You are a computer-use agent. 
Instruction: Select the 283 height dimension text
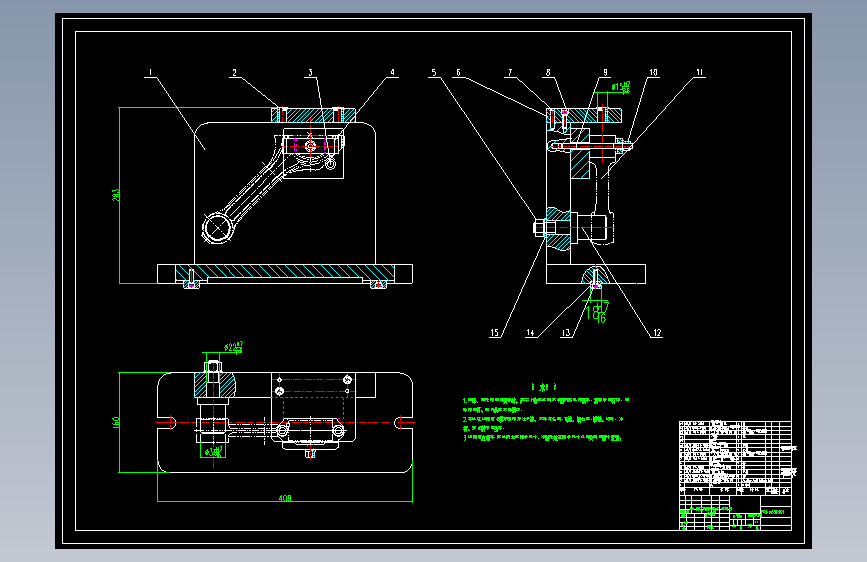tap(116, 195)
